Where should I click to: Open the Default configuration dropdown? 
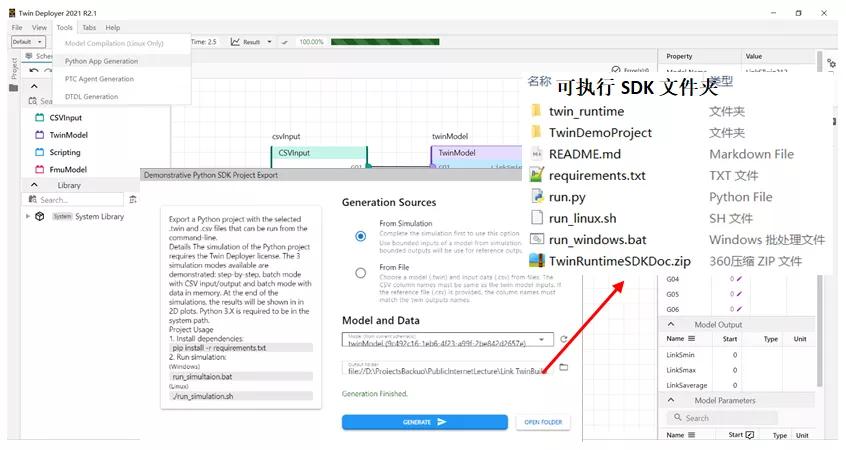pyautogui.click(x=28, y=42)
